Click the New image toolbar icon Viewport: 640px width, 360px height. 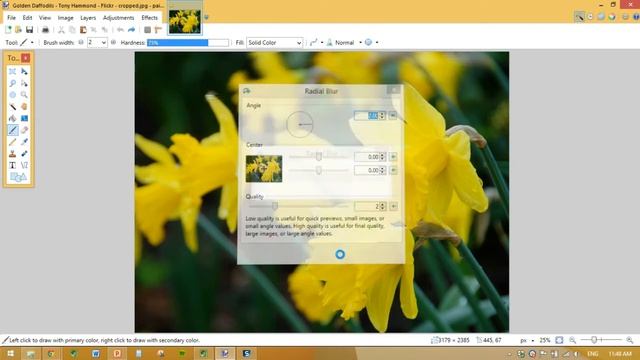pos(8,30)
